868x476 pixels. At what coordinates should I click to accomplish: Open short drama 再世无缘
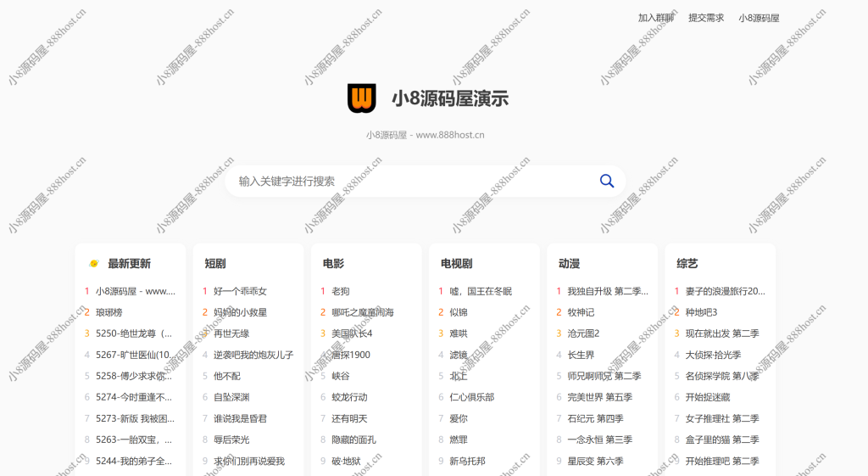231,333
